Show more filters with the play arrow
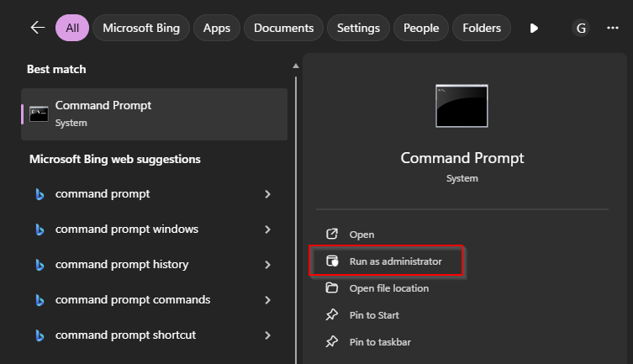 pyautogui.click(x=534, y=28)
